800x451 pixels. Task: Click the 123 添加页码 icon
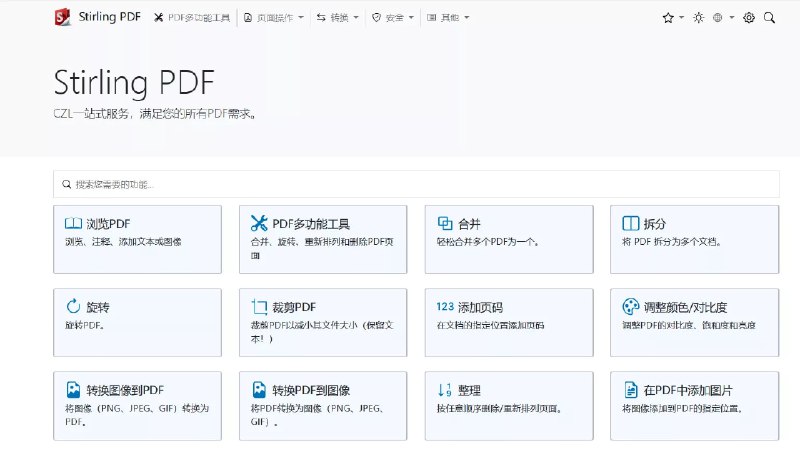pyautogui.click(x=445, y=307)
